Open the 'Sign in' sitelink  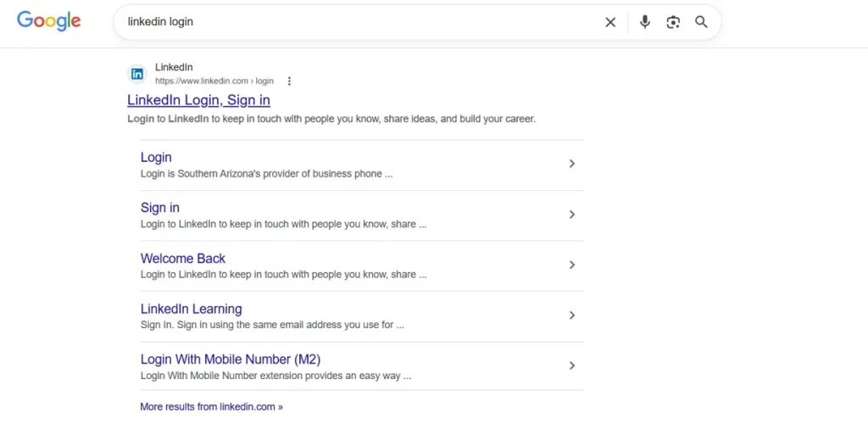click(x=160, y=208)
